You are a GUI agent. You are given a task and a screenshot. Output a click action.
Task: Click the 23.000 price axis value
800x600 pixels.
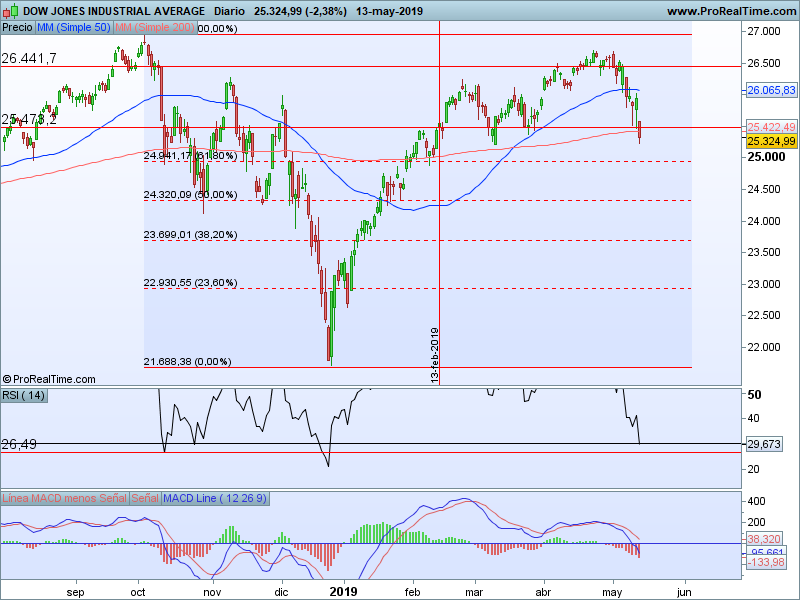(x=764, y=284)
